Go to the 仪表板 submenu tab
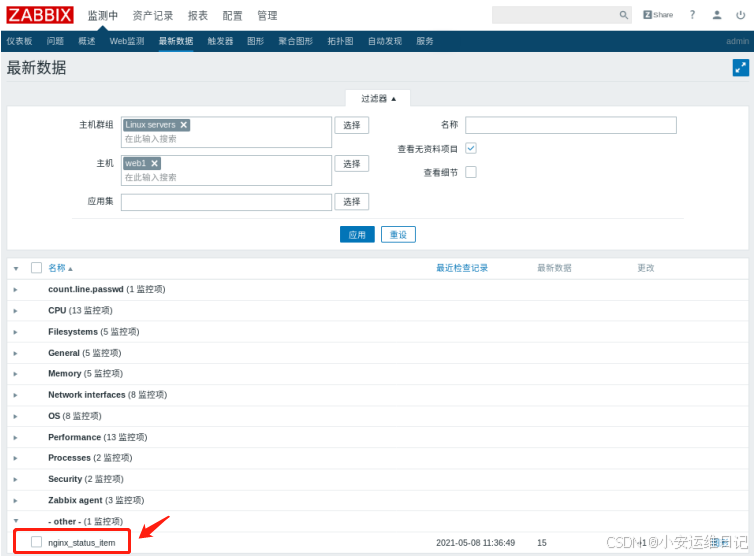Image resolution: width=755 pixels, height=556 pixels. pos(19,41)
